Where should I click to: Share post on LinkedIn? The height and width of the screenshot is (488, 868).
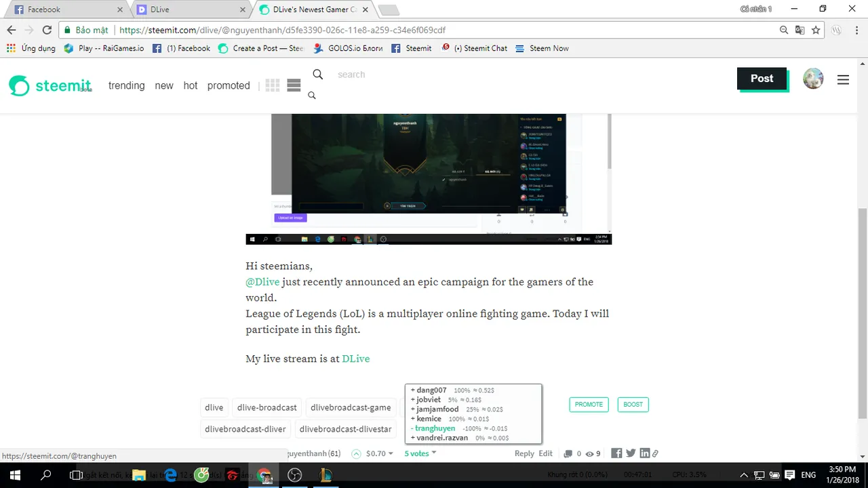pyautogui.click(x=644, y=453)
